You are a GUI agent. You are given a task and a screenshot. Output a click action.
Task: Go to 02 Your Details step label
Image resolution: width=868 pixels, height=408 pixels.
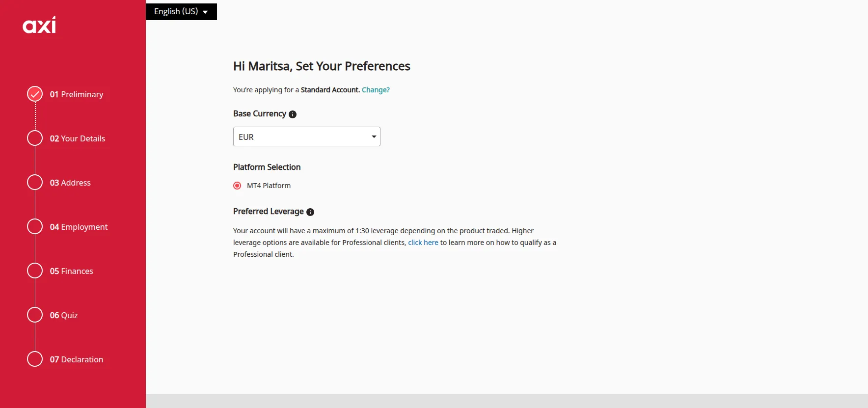tap(78, 138)
